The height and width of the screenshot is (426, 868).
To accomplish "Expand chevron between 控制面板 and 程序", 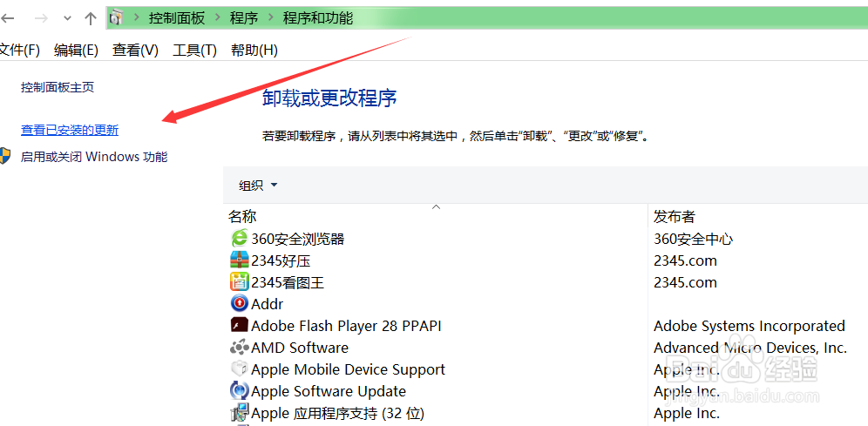I will pos(218,18).
